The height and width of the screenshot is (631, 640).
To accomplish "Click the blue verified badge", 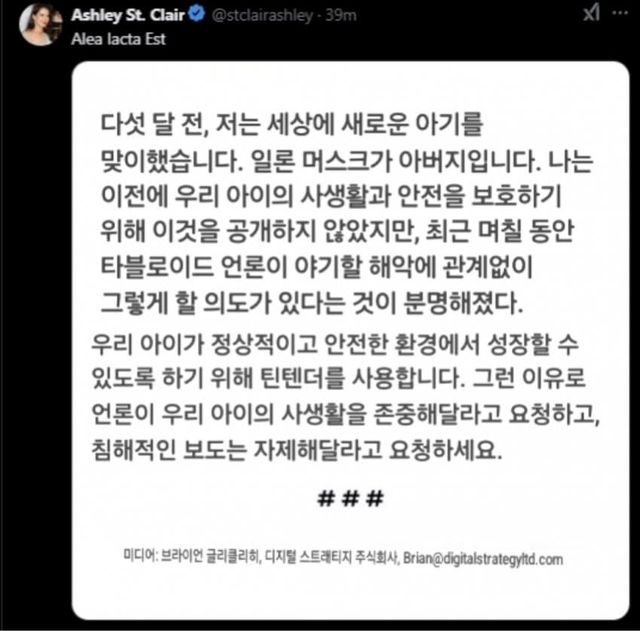I will 198,14.
